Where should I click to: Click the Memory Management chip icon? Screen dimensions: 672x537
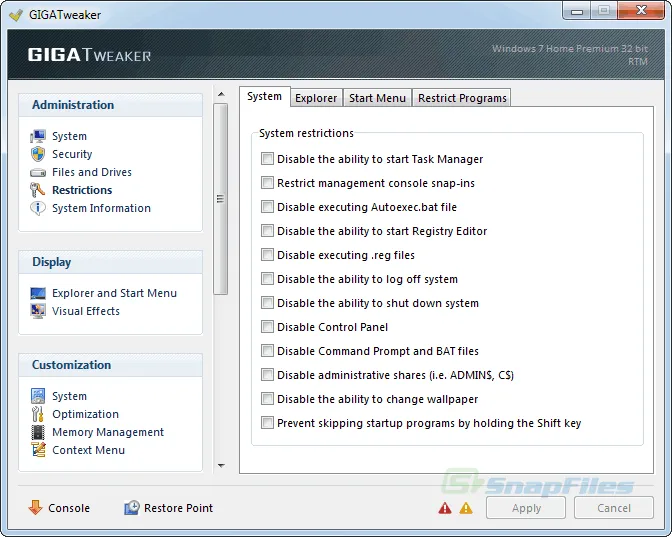[38, 432]
